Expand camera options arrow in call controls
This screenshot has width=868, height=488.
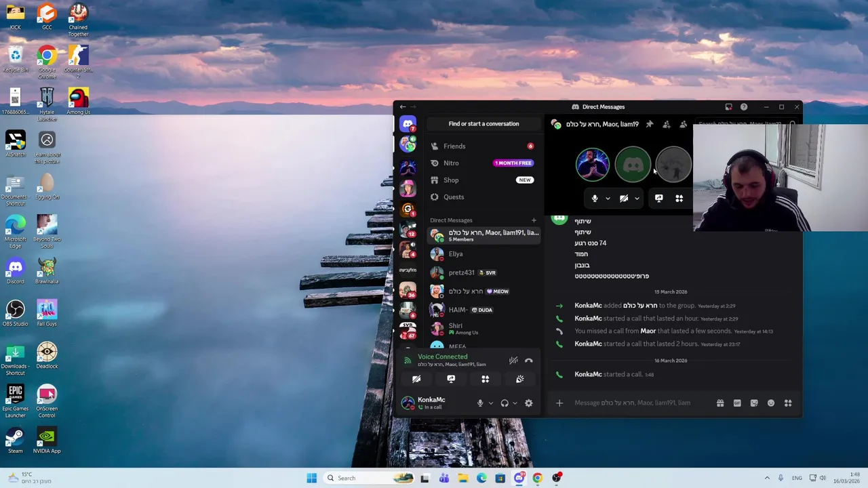637,198
